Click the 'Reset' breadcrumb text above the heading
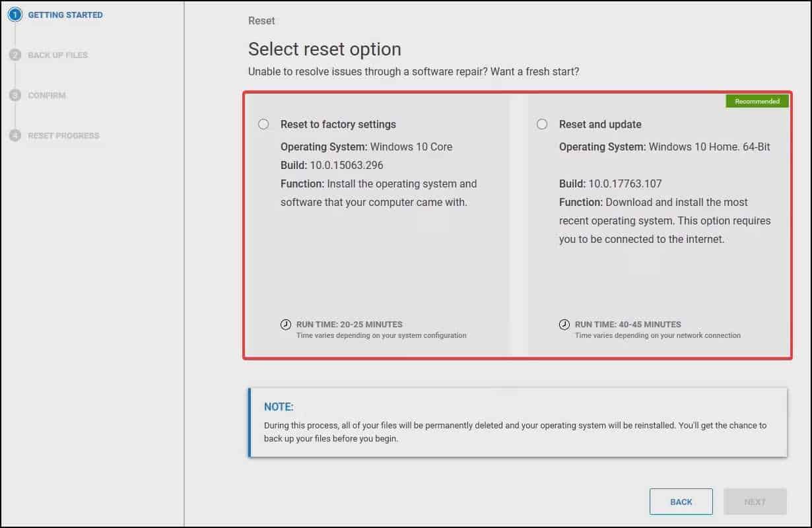This screenshot has height=528, width=812. click(x=261, y=20)
